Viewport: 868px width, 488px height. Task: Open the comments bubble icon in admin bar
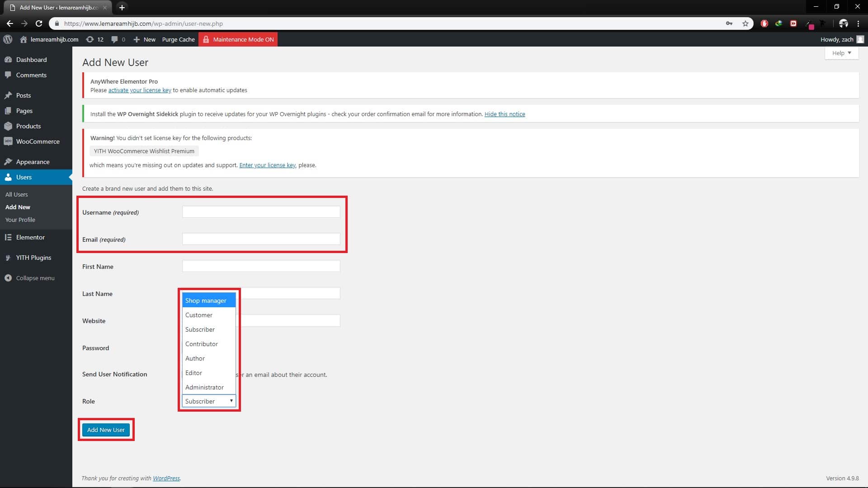point(114,39)
